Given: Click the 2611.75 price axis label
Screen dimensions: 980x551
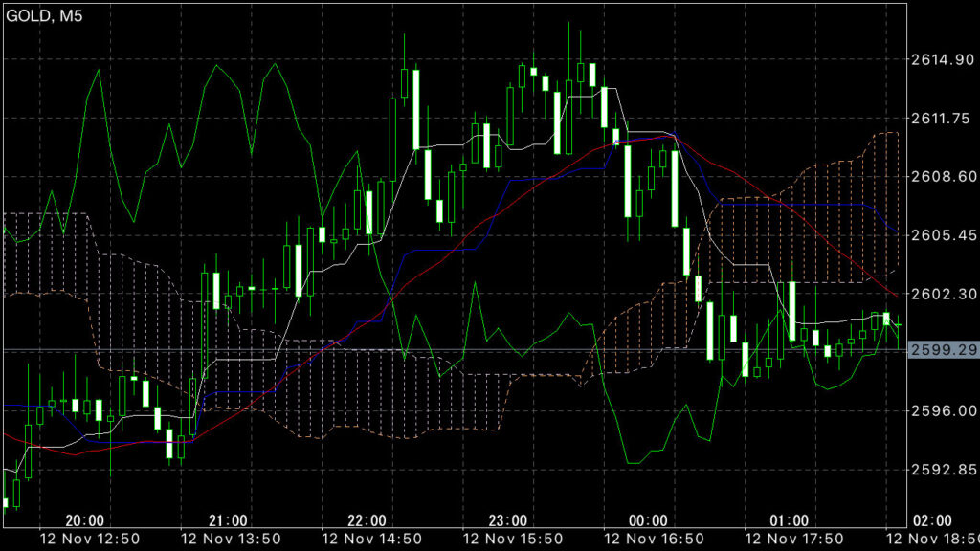Looking at the screenshot, I should pyautogui.click(x=942, y=118).
